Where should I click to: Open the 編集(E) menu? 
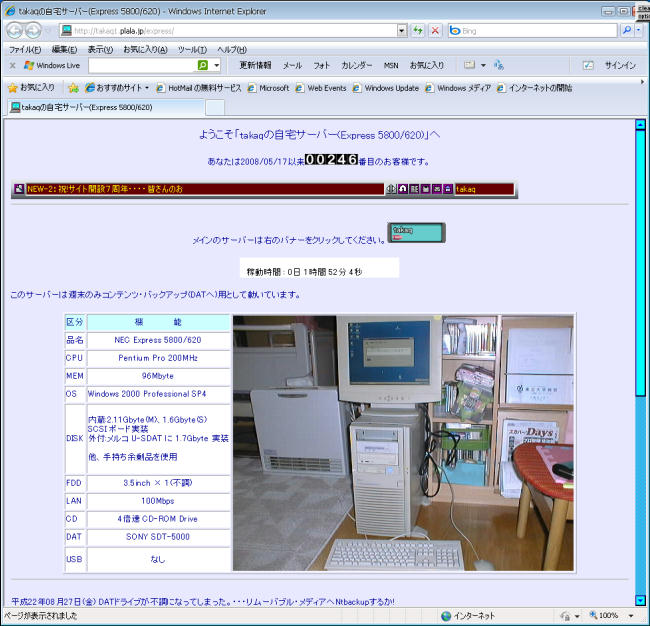coord(64,49)
